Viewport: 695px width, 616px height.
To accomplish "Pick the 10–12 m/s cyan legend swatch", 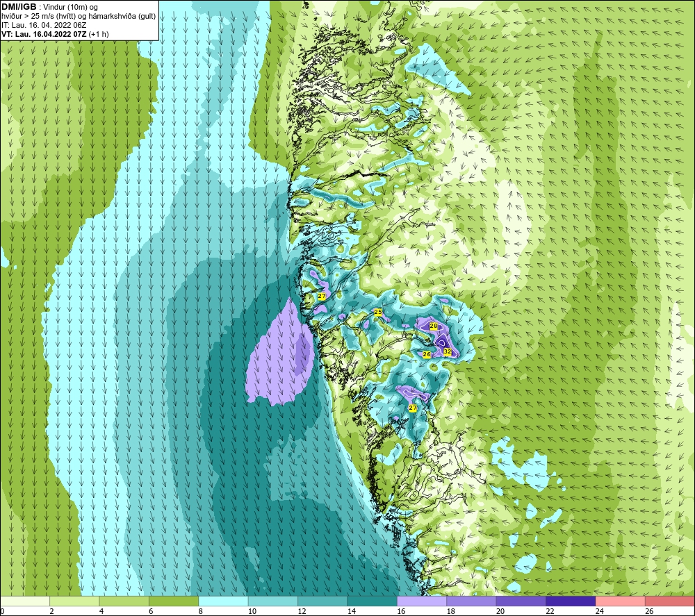I will click(273, 601).
